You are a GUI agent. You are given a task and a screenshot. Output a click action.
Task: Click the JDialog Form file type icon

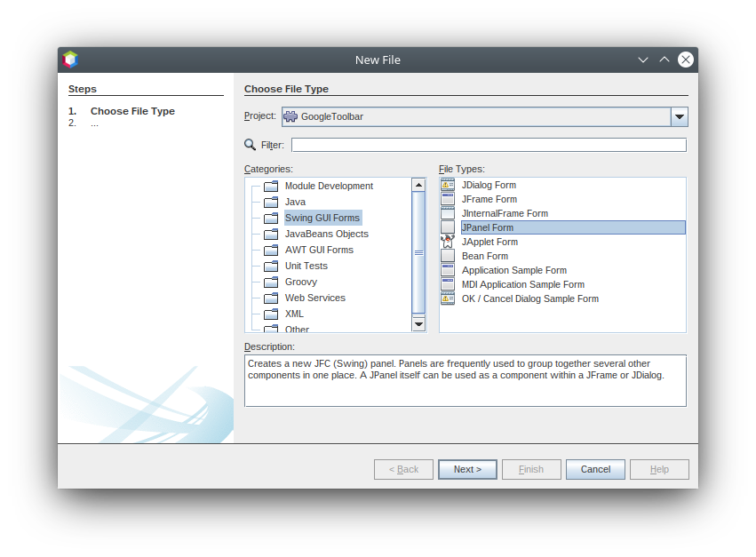point(448,185)
